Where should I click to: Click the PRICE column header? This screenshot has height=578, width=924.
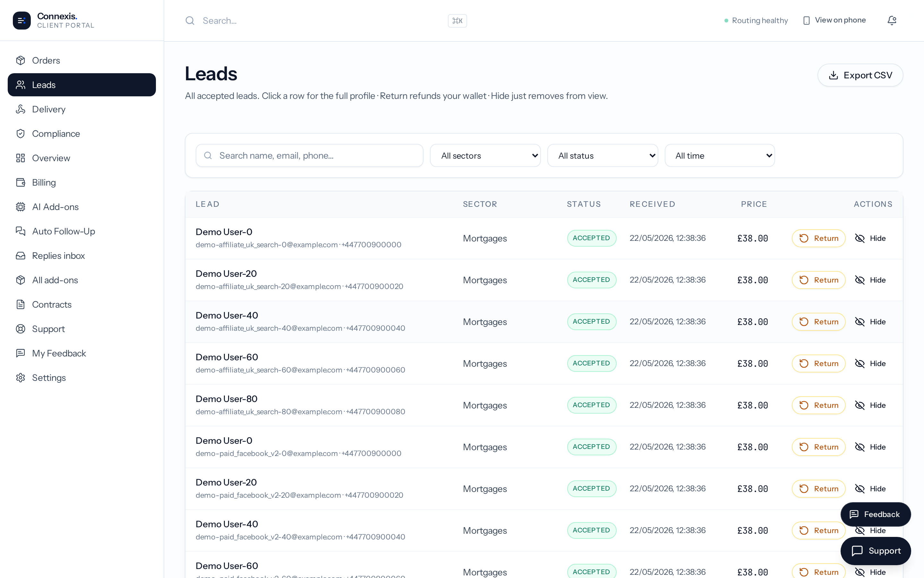pyautogui.click(x=754, y=204)
